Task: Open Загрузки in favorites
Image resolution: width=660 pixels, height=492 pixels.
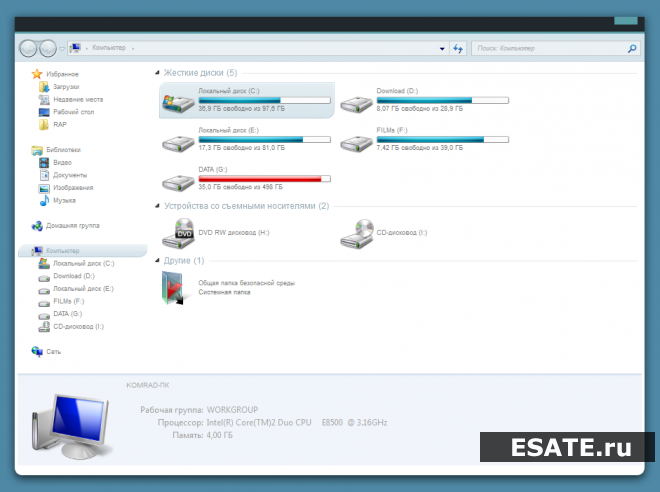Action: click(66, 87)
